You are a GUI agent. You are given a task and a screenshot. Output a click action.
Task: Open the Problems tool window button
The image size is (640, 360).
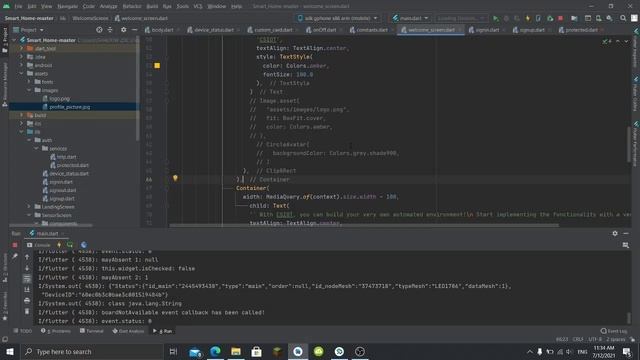point(56,331)
